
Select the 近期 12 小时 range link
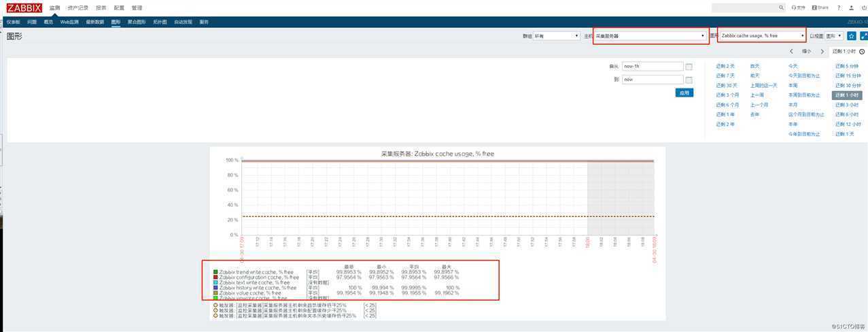(848, 124)
